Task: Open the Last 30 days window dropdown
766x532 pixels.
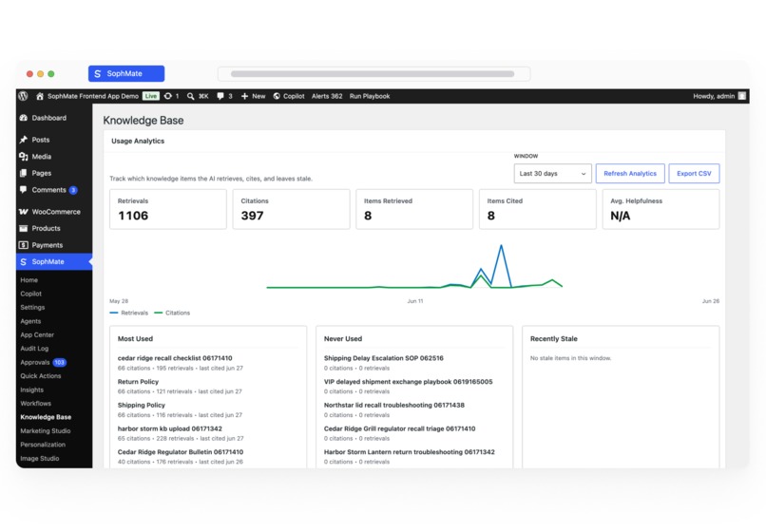Action: click(x=552, y=174)
